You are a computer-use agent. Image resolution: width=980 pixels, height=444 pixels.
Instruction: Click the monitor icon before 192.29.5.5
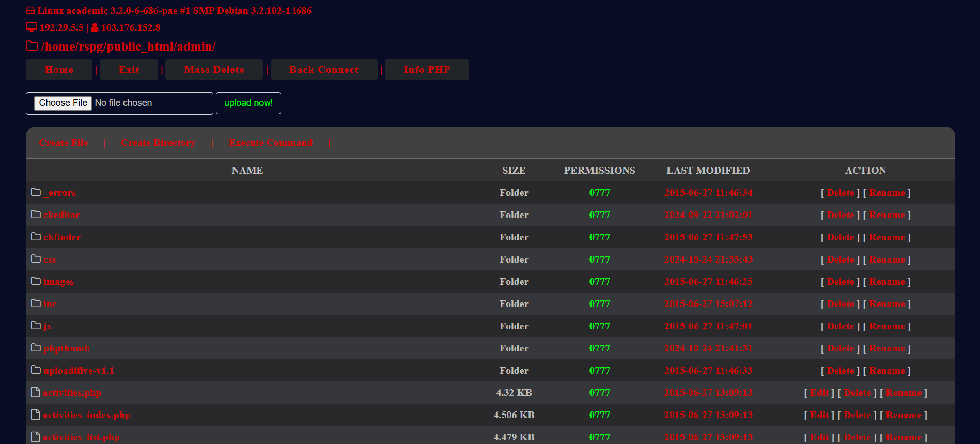32,27
